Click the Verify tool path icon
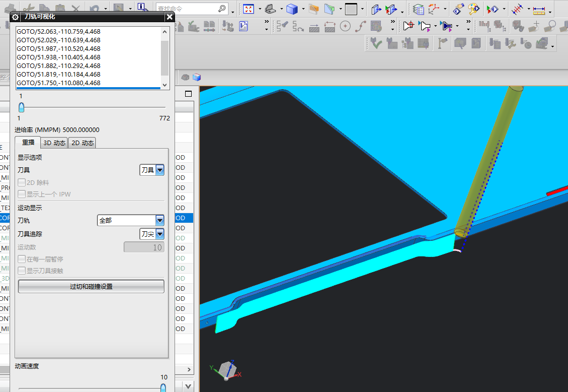This screenshot has width=568, height=392. pyautogui.click(x=446, y=26)
